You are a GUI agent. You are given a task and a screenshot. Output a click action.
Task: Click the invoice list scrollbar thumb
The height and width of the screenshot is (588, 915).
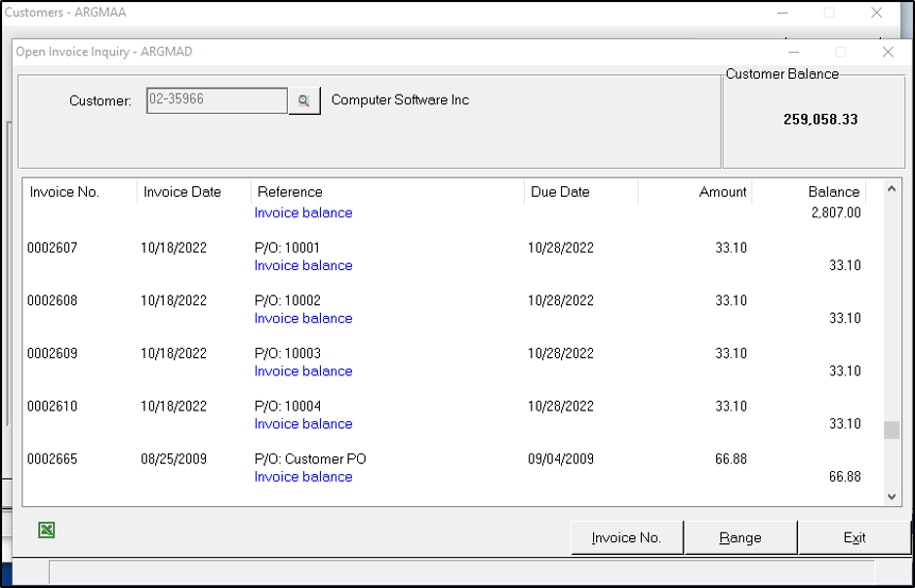(891, 430)
